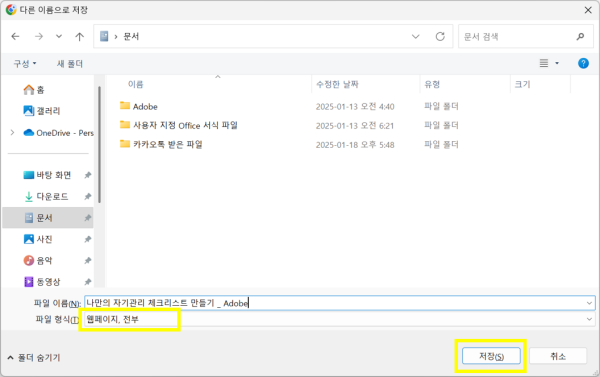The width and height of the screenshot is (600, 377).
Task: Go to 홈 in sidebar
Action: pos(34,90)
